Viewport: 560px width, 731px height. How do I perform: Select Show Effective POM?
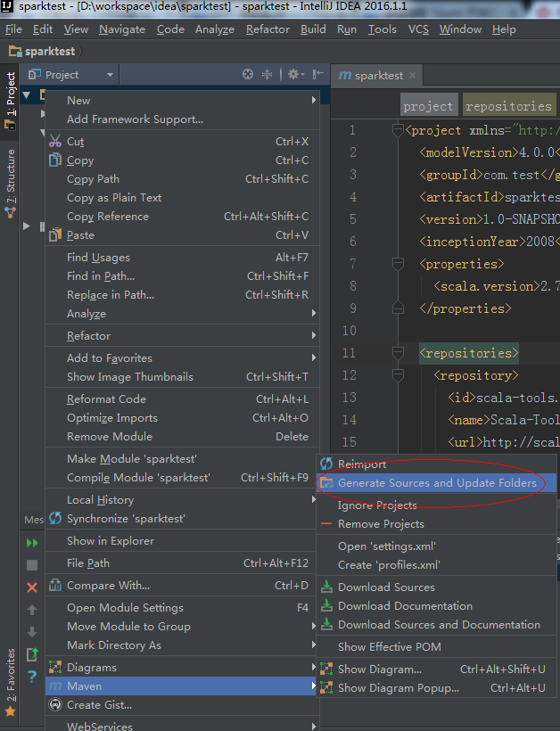[437, 646]
